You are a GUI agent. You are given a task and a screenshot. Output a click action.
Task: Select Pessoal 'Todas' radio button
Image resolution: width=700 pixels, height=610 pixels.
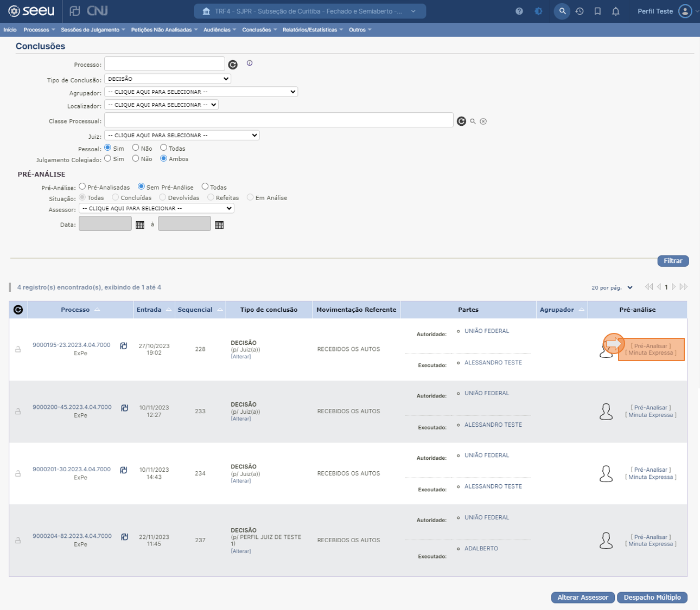(x=163, y=147)
